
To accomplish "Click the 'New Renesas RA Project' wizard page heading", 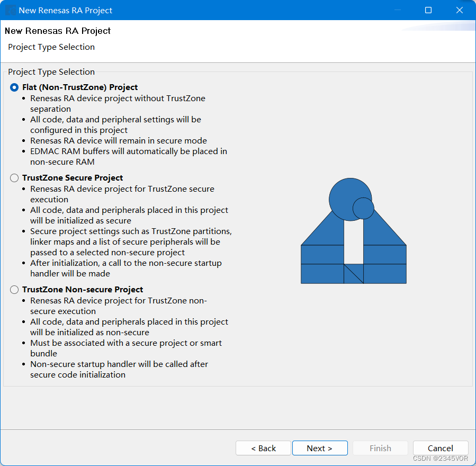I will click(58, 31).
